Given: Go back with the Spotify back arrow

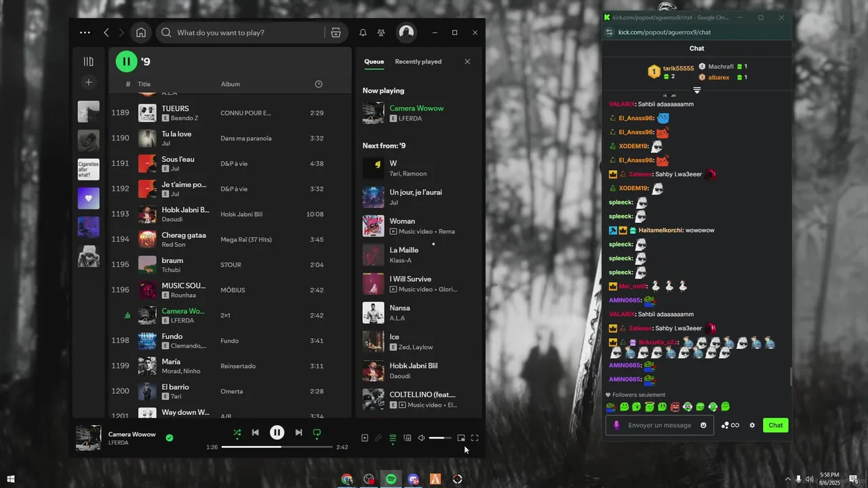Looking at the screenshot, I should point(106,33).
